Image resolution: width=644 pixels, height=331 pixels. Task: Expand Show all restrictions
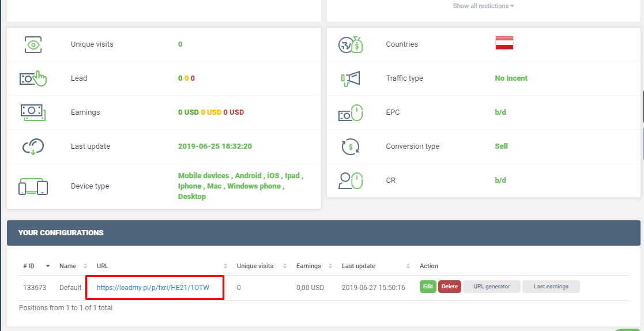483,6
